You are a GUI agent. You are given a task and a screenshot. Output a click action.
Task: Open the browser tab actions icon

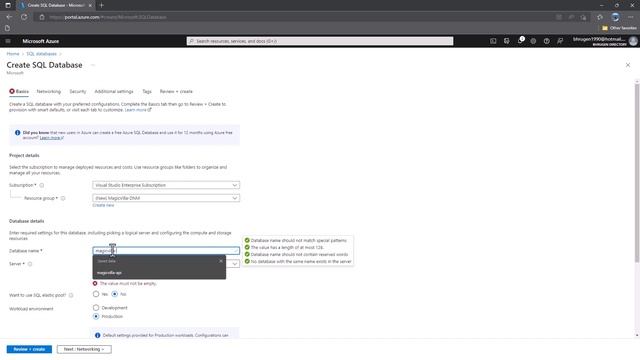pos(8,5)
